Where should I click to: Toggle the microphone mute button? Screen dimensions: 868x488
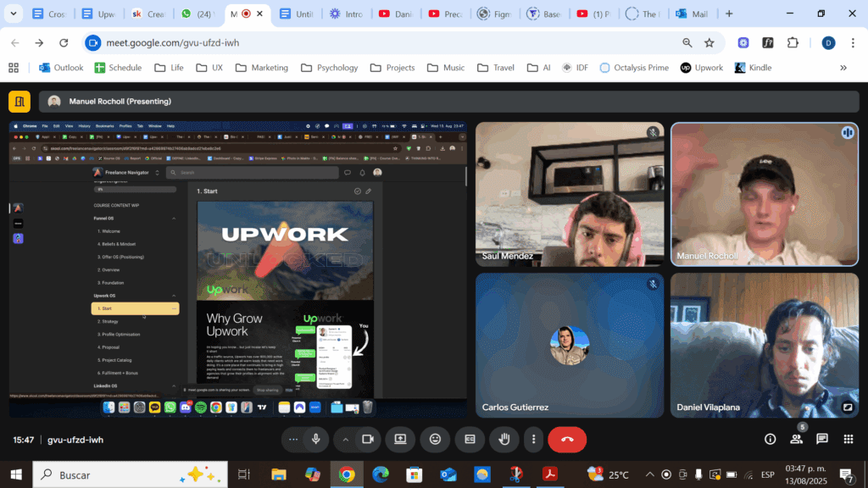click(x=316, y=439)
